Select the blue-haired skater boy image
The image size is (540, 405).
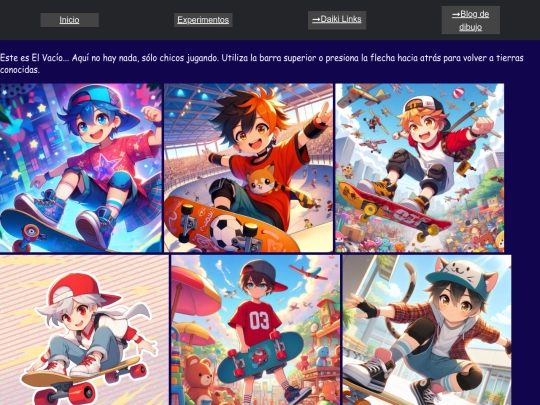[x=81, y=168]
